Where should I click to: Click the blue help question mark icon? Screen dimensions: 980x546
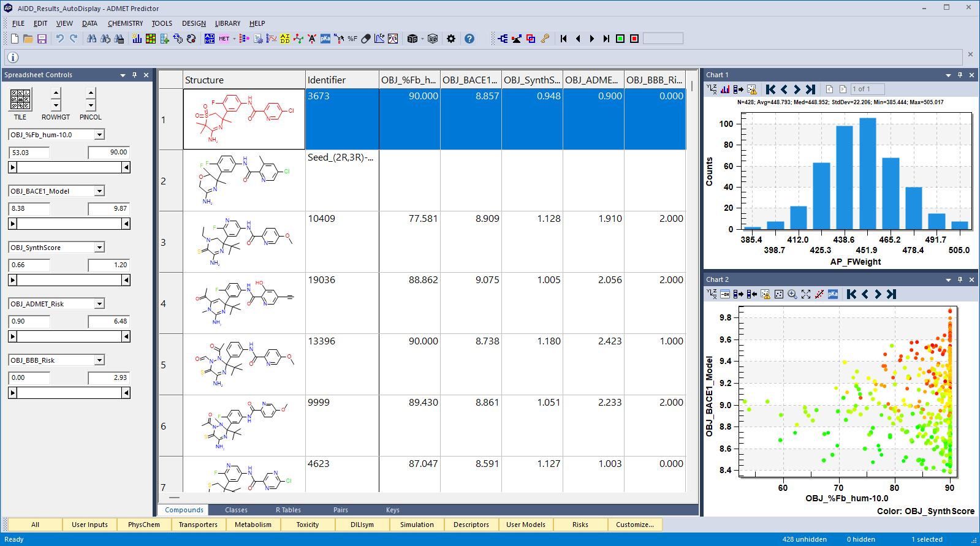pyautogui.click(x=469, y=39)
